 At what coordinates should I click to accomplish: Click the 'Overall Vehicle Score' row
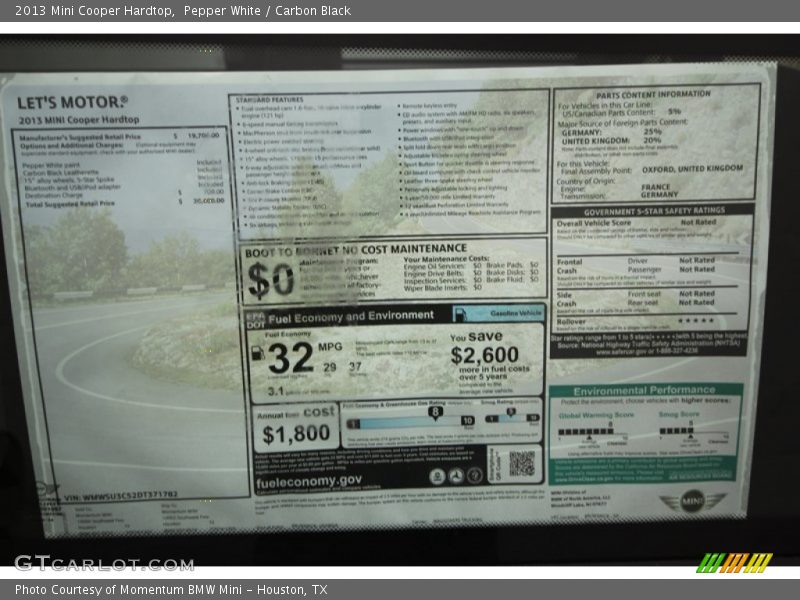[637, 223]
